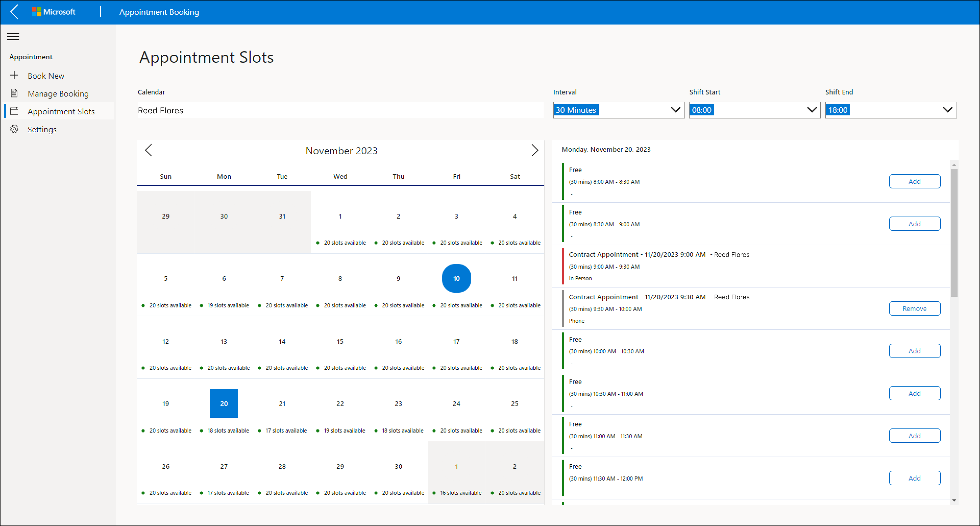Click the hamburger menu icon
980x526 pixels.
[x=13, y=36]
